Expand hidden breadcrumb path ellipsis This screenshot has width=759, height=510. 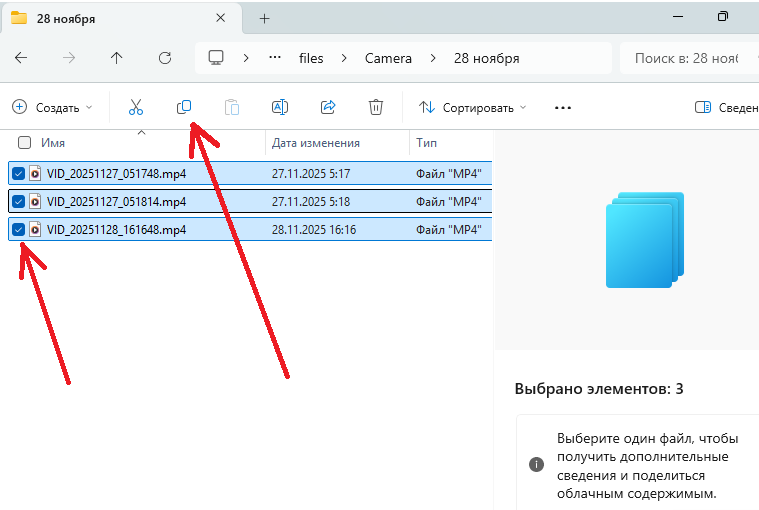click(x=275, y=58)
